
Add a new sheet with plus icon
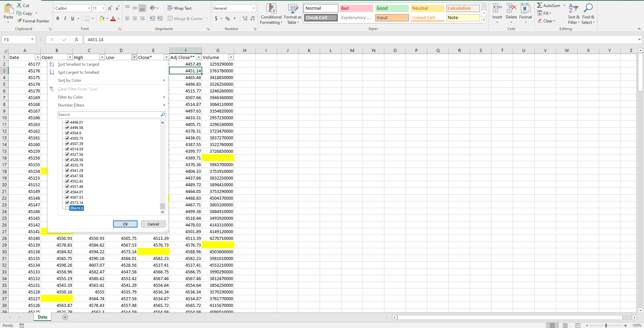(65, 317)
